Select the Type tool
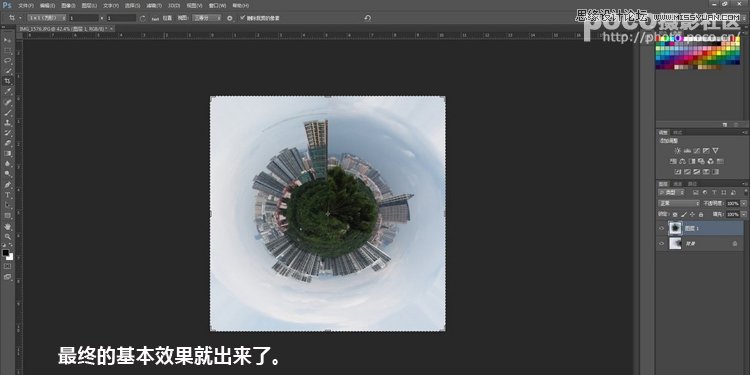The image size is (750, 375). point(8,195)
